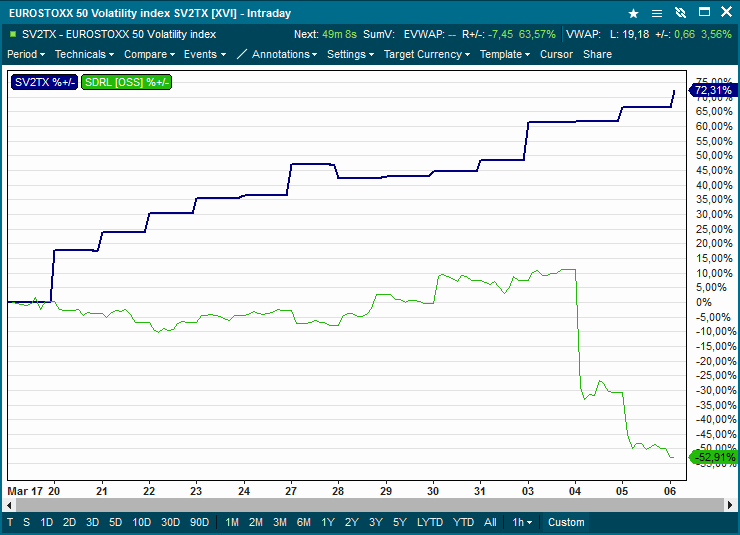Click the favorite star icon
Viewport: 740px width, 535px height.
click(x=633, y=13)
